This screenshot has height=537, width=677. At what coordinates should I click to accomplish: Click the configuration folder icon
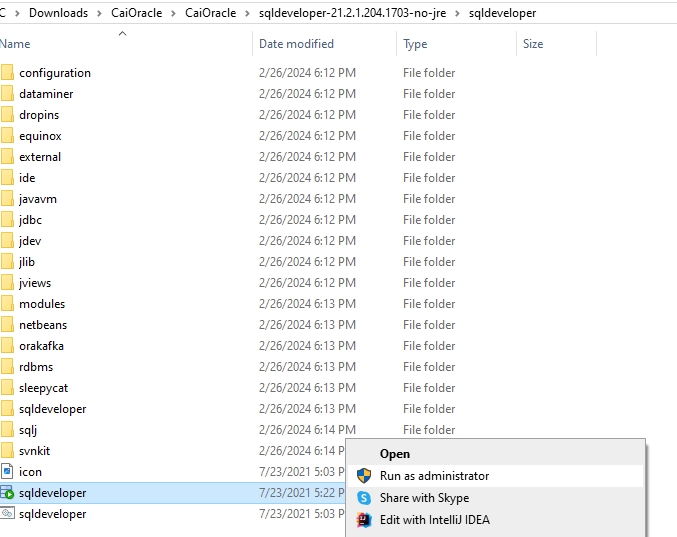pos(7,73)
